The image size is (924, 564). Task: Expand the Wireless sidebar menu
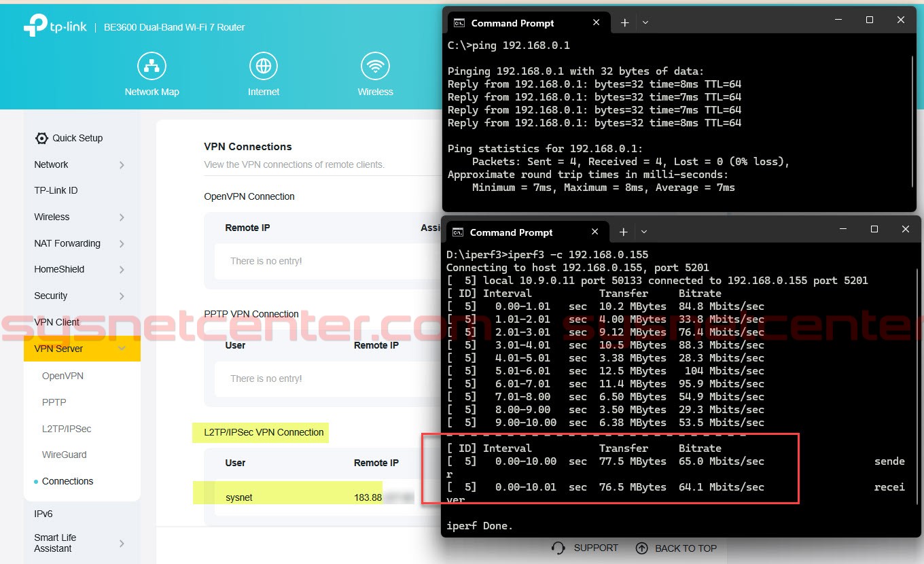pyautogui.click(x=122, y=217)
